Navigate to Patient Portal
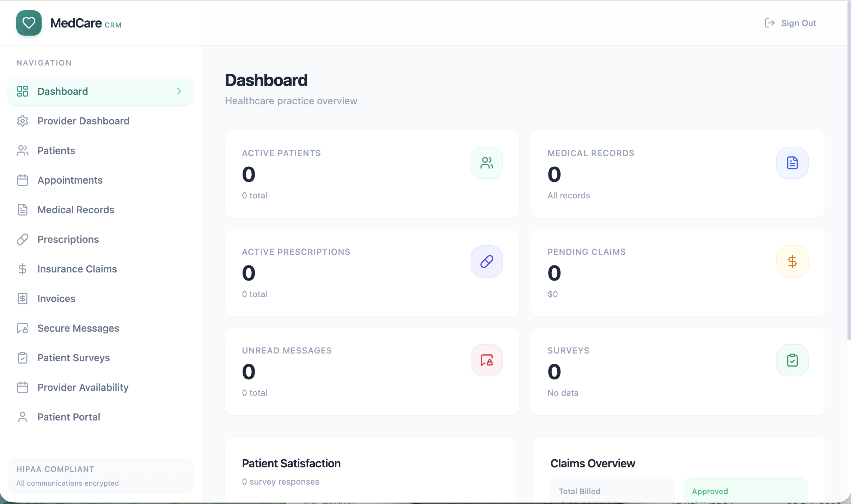851x504 pixels. pos(100,417)
